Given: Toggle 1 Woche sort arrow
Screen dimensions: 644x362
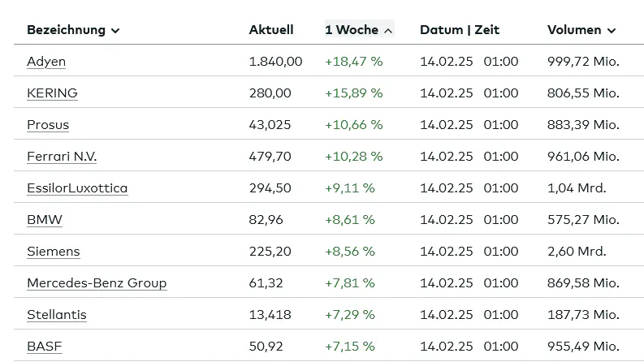Looking at the screenshot, I should point(388,30).
